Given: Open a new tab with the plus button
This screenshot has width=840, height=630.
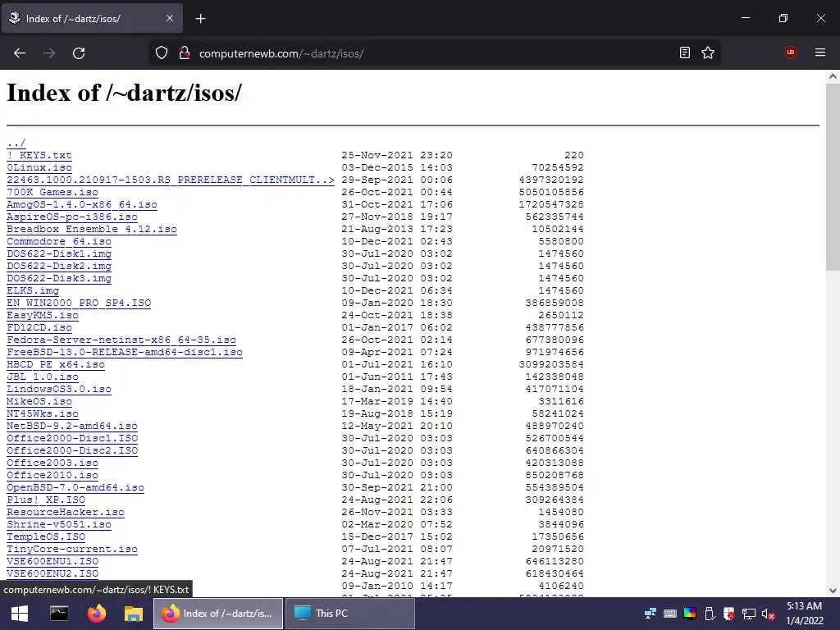Looking at the screenshot, I should [x=200, y=19].
